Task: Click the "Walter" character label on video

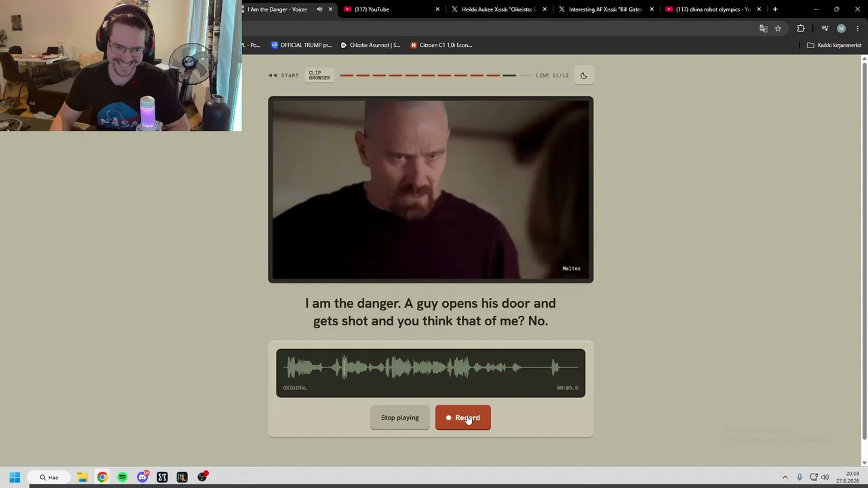Action: (x=571, y=268)
